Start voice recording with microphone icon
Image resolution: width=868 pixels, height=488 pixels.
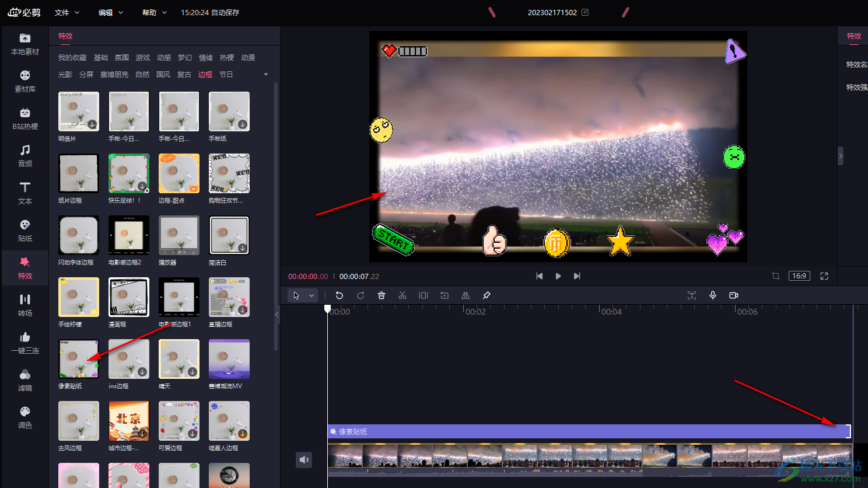[x=713, y=295]
